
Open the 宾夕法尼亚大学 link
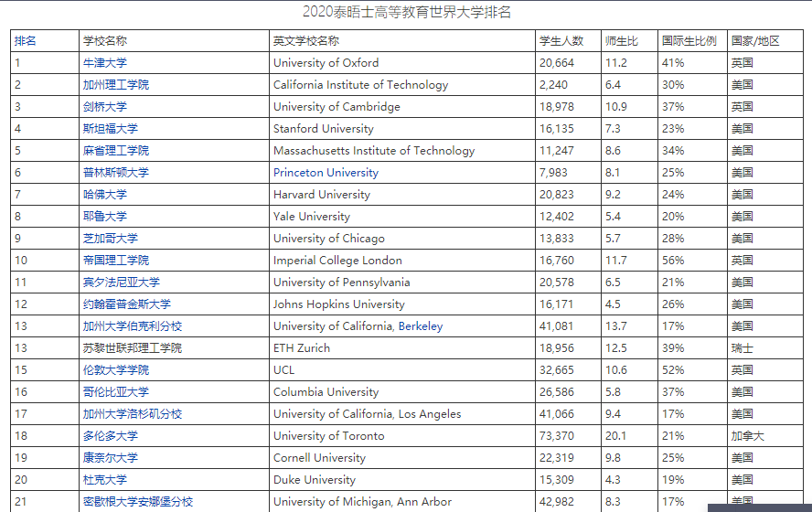coord(122,283)
